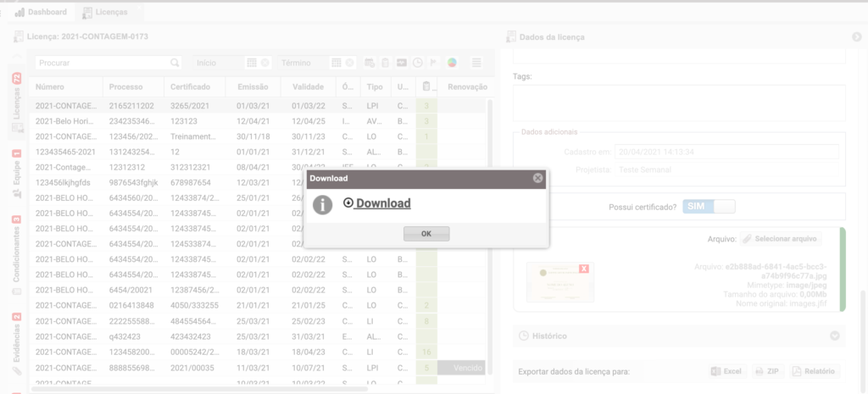868x394 pixels.
Task: Click the flag toolbar icon
Action: click(x=433, y=63)
